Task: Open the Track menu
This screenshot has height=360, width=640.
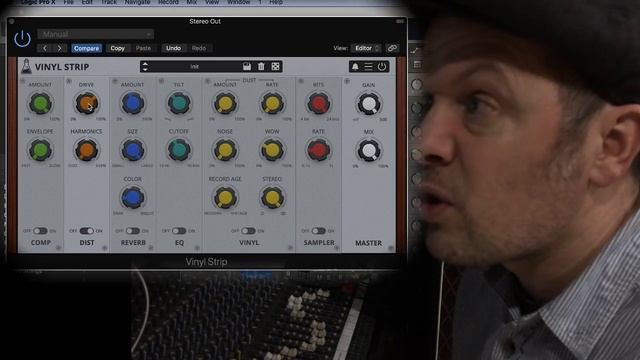Action: (109, 2)
